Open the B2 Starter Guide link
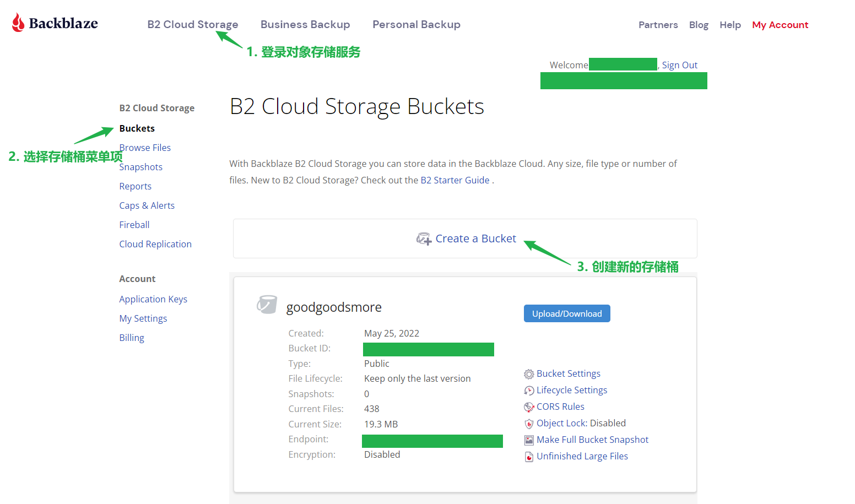 pyautogui.click(x=455, y=180)
